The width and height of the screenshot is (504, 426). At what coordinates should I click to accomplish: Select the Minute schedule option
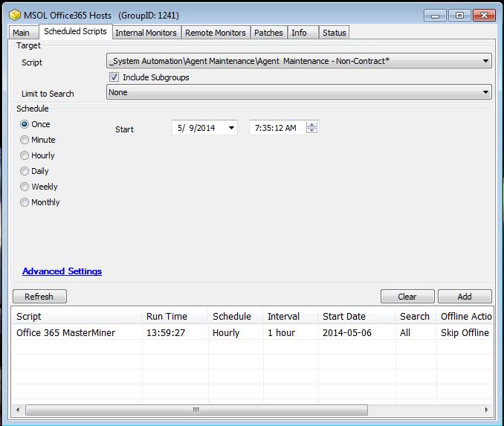click(x=25, y=140)
